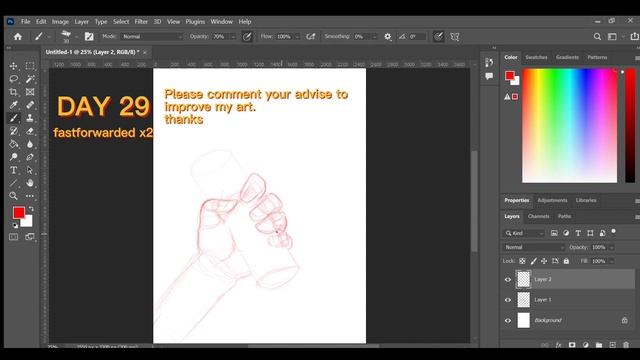Image resolution: width=640 pixels, height=360 pixels.
Task: Open the Filter menu
Action: tap(141, 22)
